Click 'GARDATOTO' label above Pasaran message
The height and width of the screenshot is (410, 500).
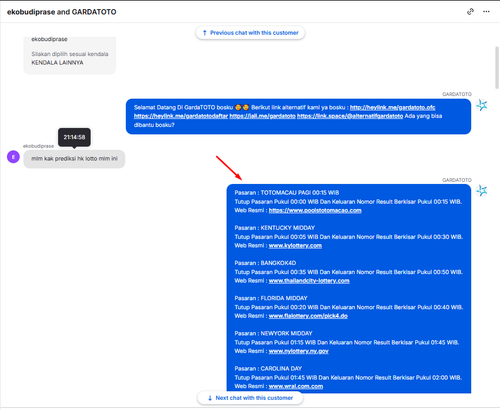coord(457,180)
